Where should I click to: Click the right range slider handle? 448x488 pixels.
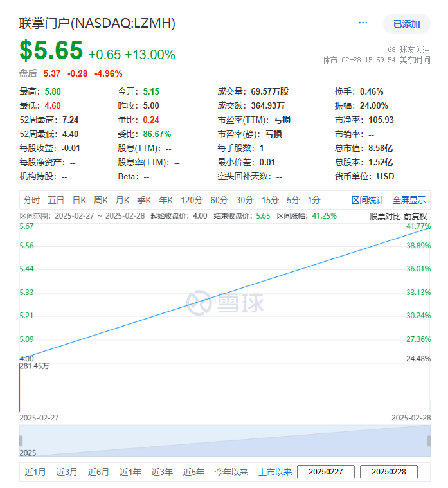click(x=429, y=441)
